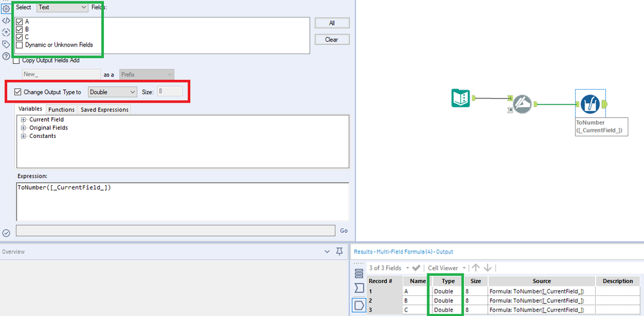Collapse the Overview panel chevron
The height and width of the screenshot is (316, 644).
coord(327,252)
